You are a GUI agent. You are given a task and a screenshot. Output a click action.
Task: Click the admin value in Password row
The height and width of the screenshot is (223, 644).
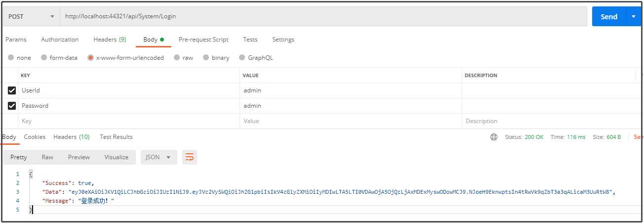[252, 106]
